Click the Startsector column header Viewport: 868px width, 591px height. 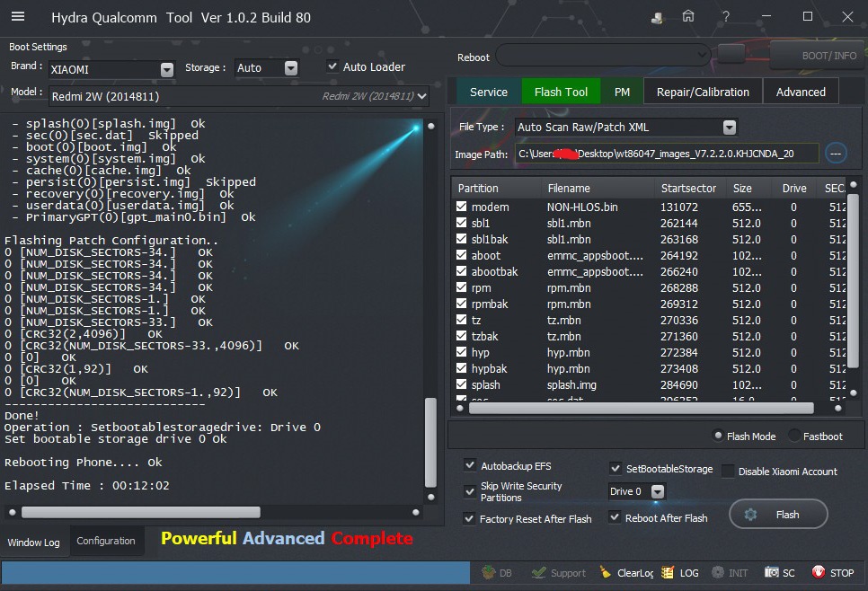click(688, 188)
